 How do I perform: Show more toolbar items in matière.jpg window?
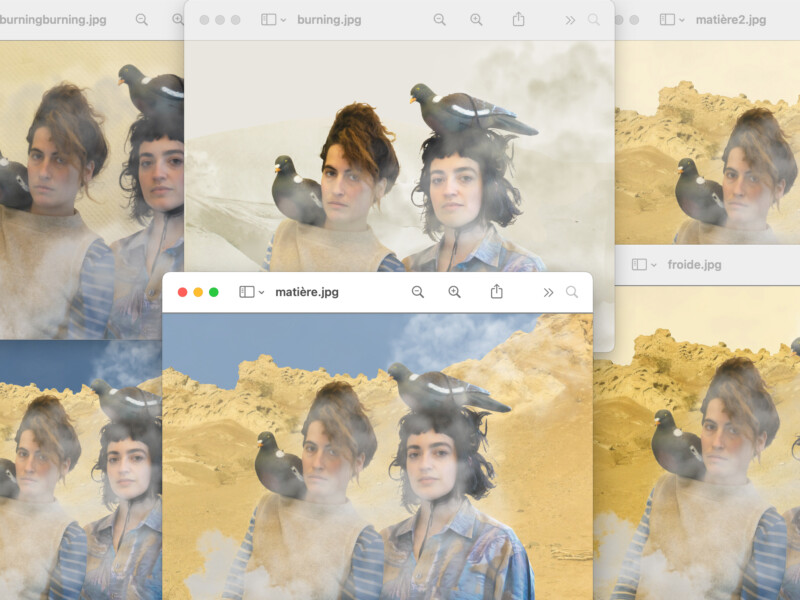click(548, 292)
